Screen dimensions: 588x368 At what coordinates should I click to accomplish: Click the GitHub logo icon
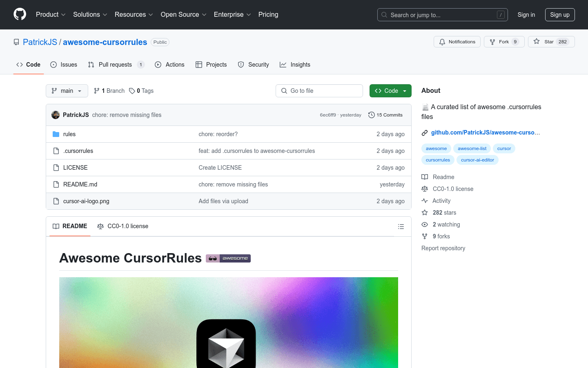coord(20,14)
